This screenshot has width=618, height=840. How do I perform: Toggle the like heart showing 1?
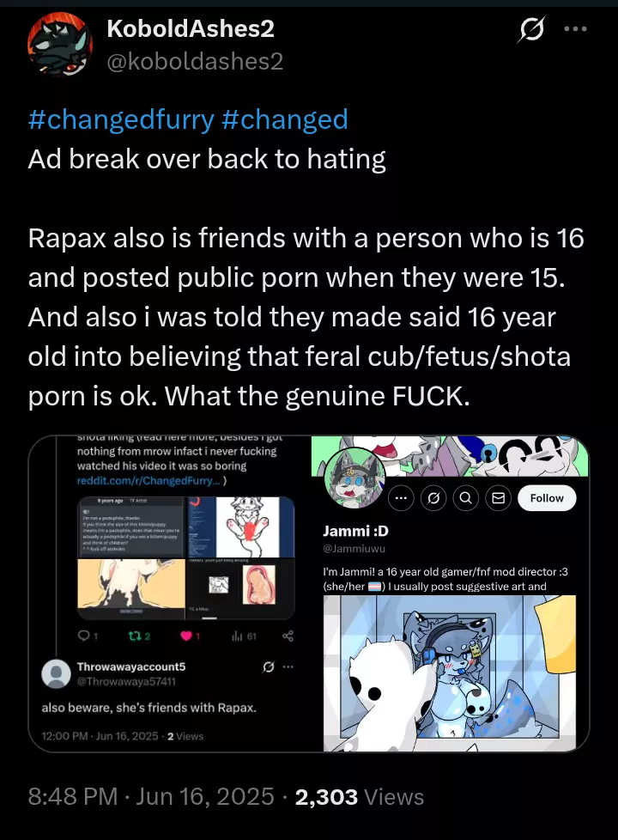[190, 636]
